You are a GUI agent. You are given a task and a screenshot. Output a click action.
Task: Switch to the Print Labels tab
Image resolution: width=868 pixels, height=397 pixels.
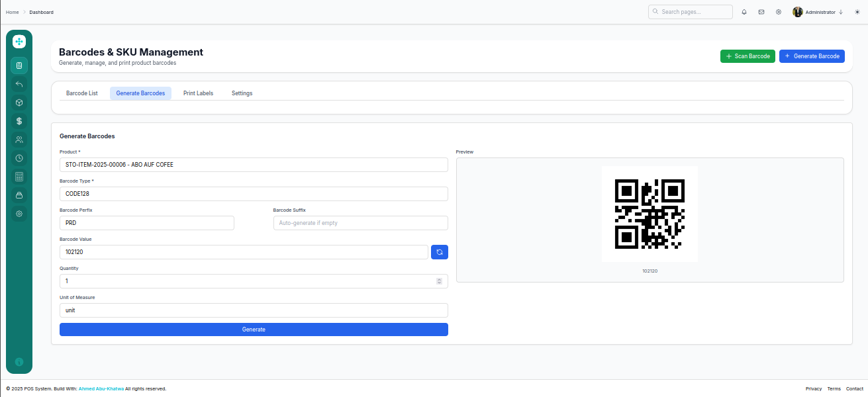pyautogui.click(x=198, y=93)
